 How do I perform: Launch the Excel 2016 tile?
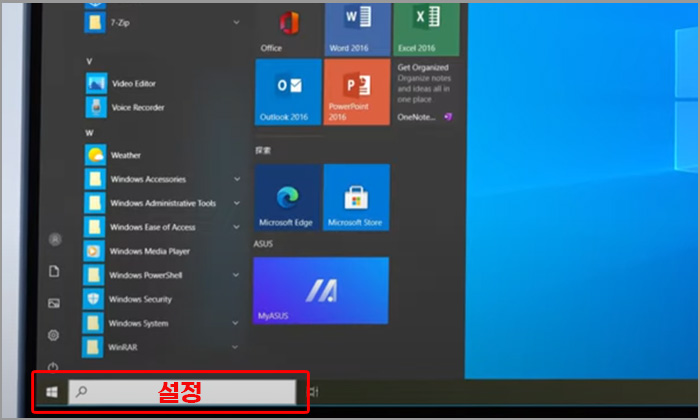coord(426,27)
